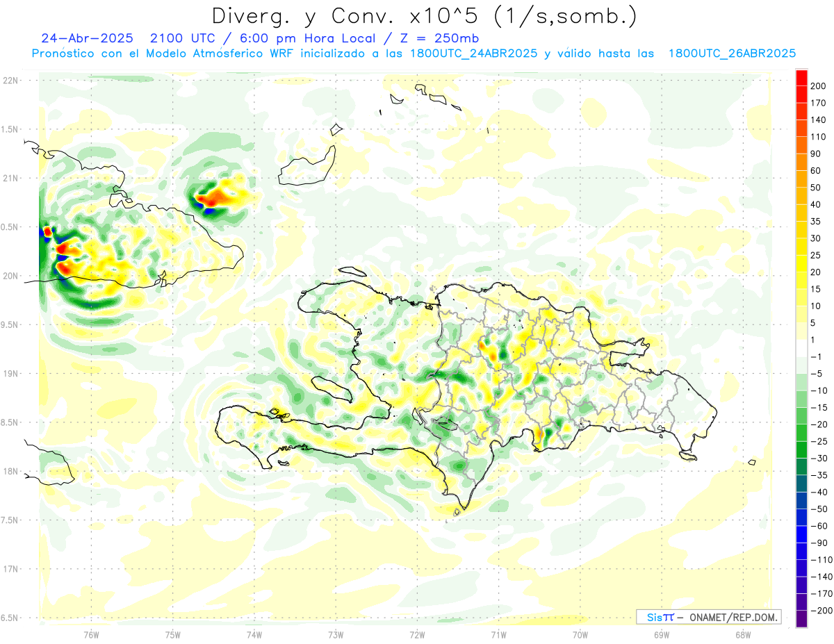Click the '-110' colorbar value
The image size is (834, 644).
pyautogui.click(x=823, y=559)
